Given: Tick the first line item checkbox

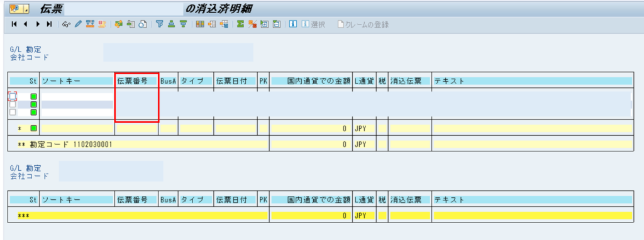Looking at the screenshot, I should [x=13, y=96].
